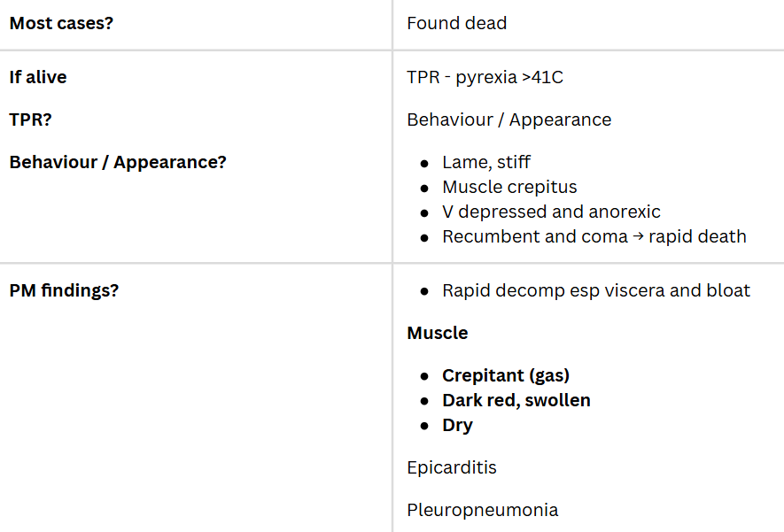Select the "Found dead" answer text
The image size is (784, 532).
pyautogui.click(x=456, y=23)
